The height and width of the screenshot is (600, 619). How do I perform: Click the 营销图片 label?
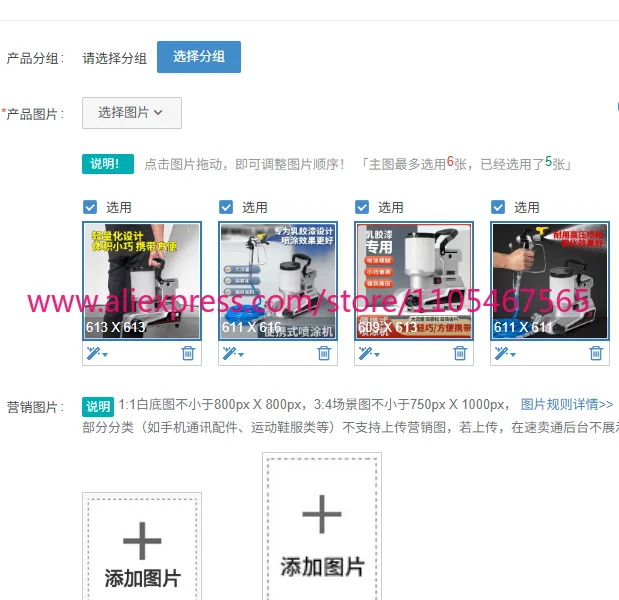35,407
